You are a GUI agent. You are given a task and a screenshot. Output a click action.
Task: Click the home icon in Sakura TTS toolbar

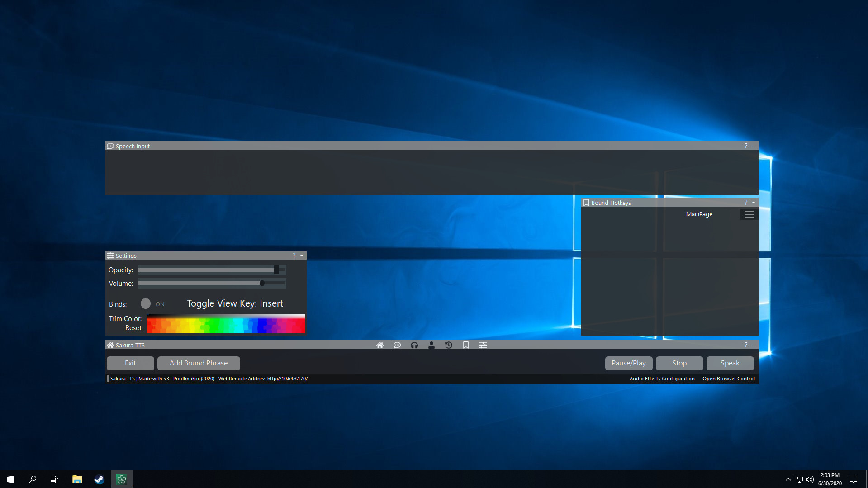(x=380, y=345)
